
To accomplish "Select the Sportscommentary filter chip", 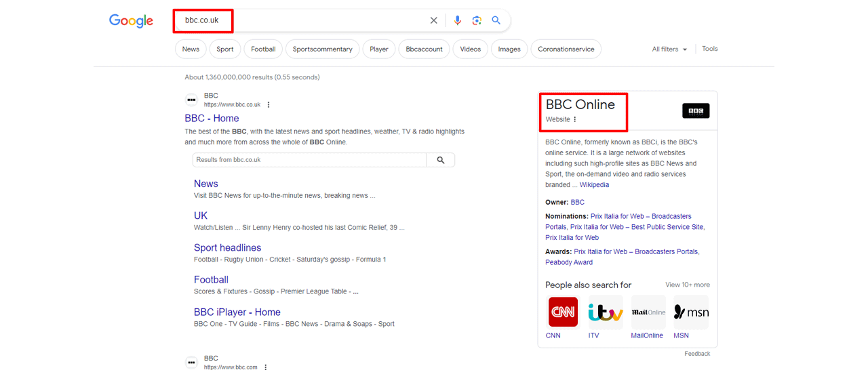I will 323,49.
